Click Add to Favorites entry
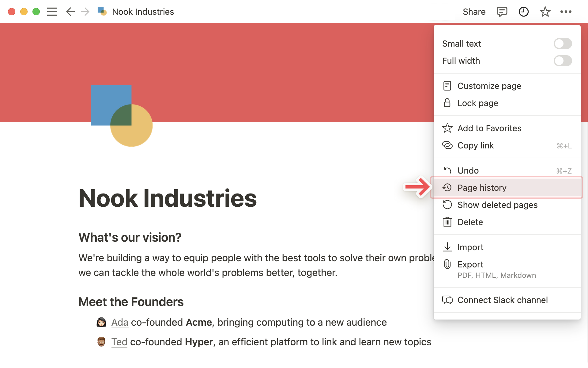The image size is (588, 368). coord(507,128)
